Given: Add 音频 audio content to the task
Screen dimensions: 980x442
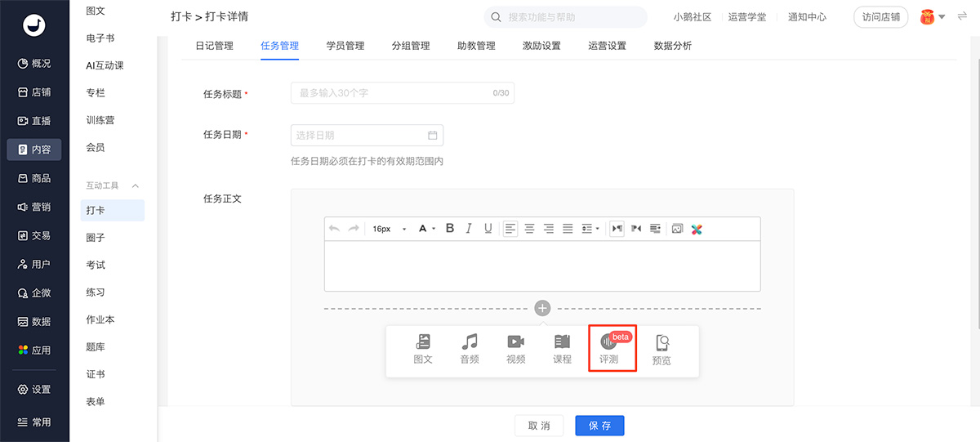Looking at the screenshot, I should tap(470, 348).
